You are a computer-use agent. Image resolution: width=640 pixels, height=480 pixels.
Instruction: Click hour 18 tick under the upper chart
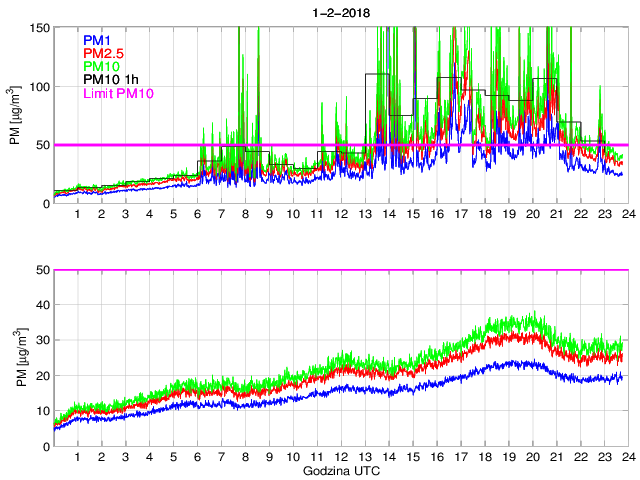tap(484, 215)
